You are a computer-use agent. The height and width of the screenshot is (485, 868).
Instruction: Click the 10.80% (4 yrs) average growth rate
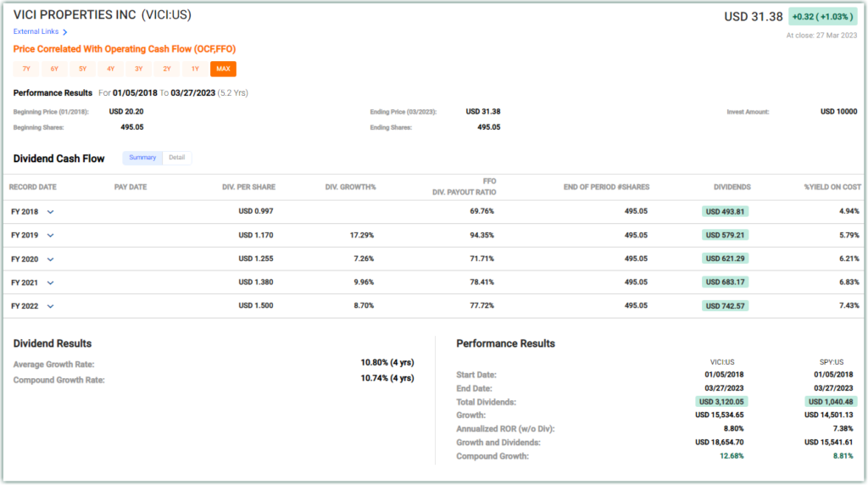(x=387, y=363)
